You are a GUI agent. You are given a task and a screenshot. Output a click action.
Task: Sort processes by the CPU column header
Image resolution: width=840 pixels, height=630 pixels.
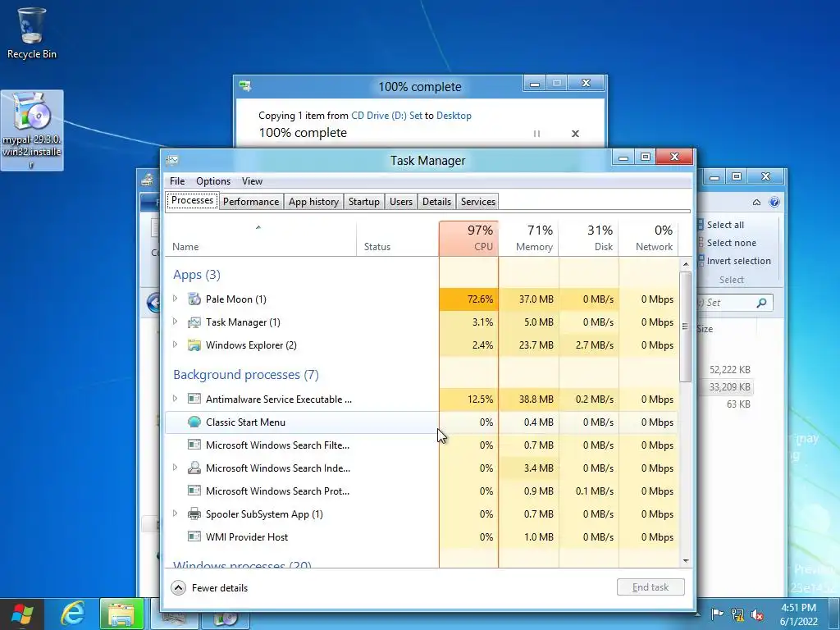click(468, 239)
